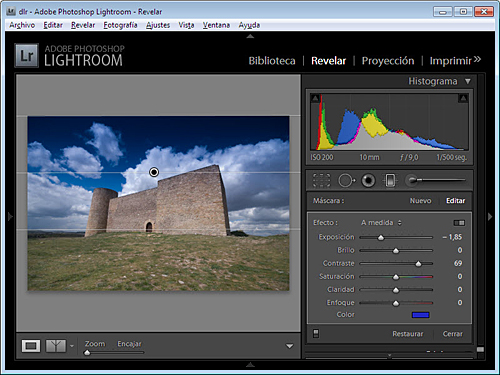Click the Encajar zoom option
Viewport: 500px width, 375px height.
129,344
